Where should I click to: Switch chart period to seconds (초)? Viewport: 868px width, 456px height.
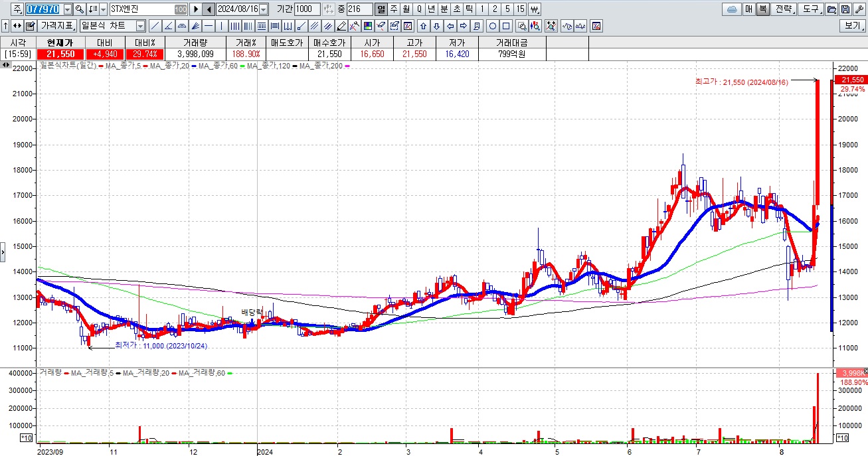tap(457, 9)
